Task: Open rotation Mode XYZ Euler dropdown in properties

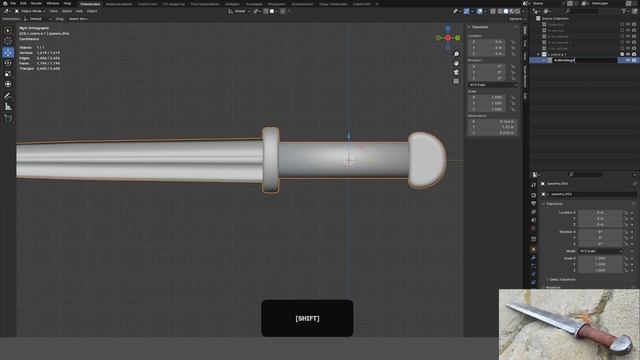Action: (600, 251)
